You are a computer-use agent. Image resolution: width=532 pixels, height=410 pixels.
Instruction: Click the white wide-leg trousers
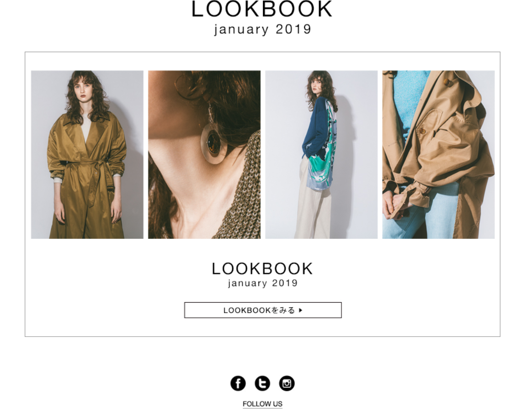[313, 203]
